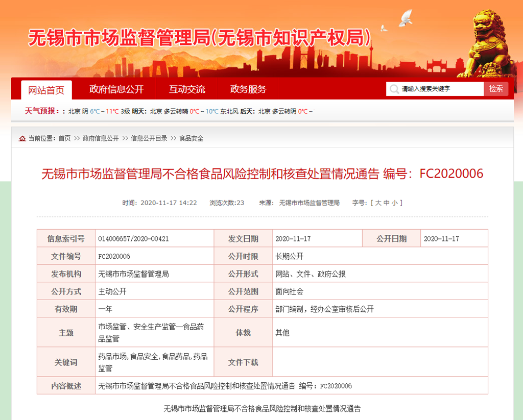The width and height of the screenshot is (523, 420).
Task: Select 政务服务 in the navigation bar
Action: point(248,89)
